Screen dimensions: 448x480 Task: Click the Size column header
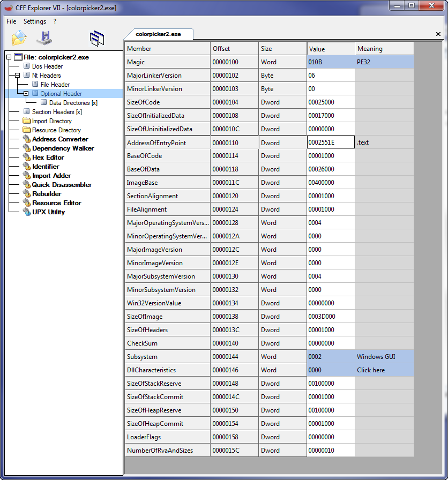[x=282, y=48]
